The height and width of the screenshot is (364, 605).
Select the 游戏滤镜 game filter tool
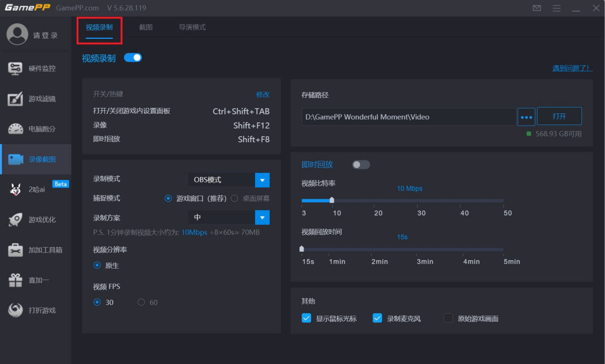tap(35, 99)
